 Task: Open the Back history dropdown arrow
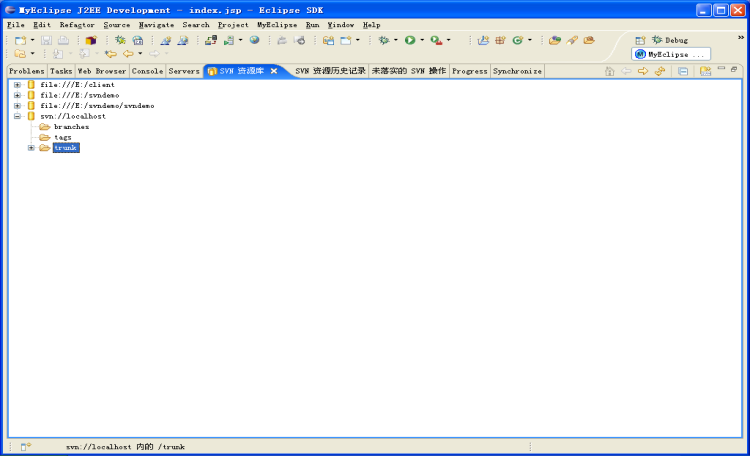(140, 54)
